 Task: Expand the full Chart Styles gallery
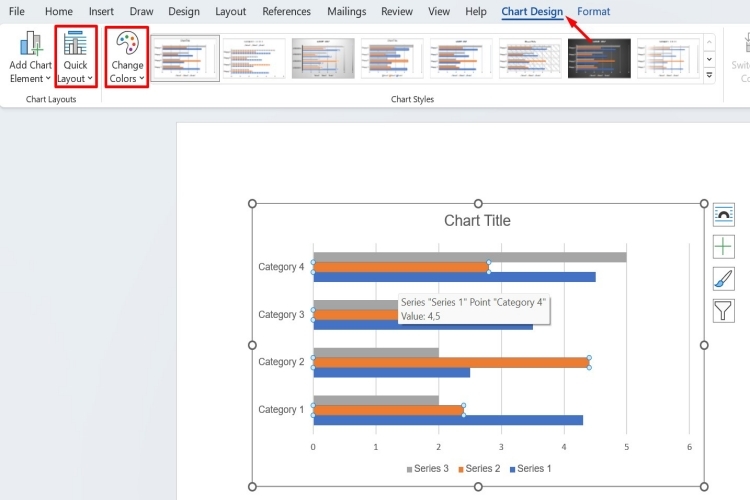[709, 75]
